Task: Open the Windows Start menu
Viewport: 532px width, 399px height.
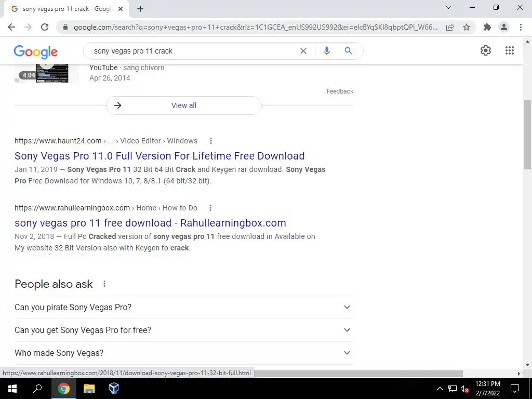Action: (x=12, y=389)
